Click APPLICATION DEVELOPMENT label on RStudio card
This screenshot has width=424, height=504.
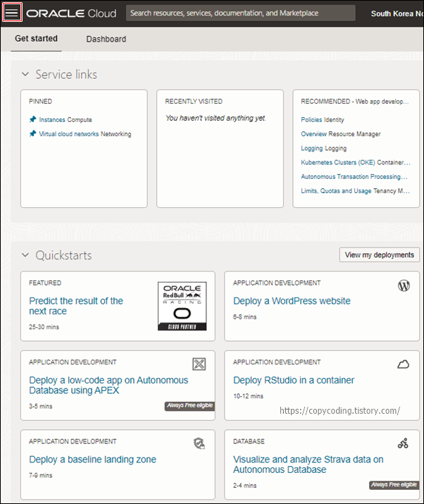click(277, 362)
